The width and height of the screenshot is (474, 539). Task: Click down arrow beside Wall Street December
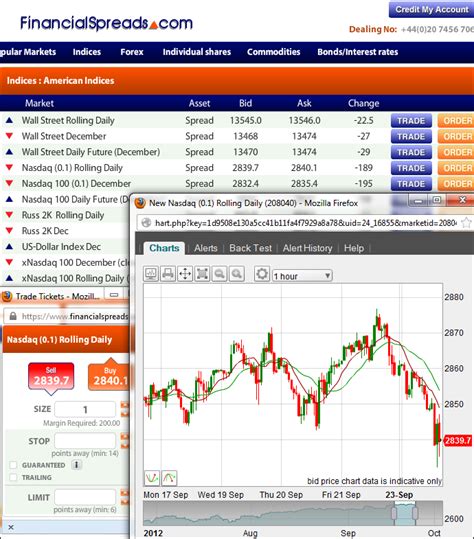9,136
